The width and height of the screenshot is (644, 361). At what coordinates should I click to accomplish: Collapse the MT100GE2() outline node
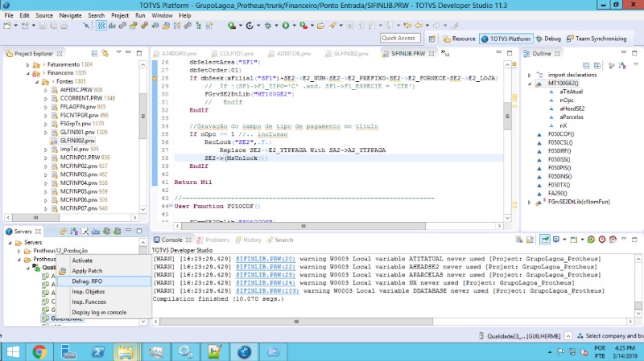click(530, 84)
